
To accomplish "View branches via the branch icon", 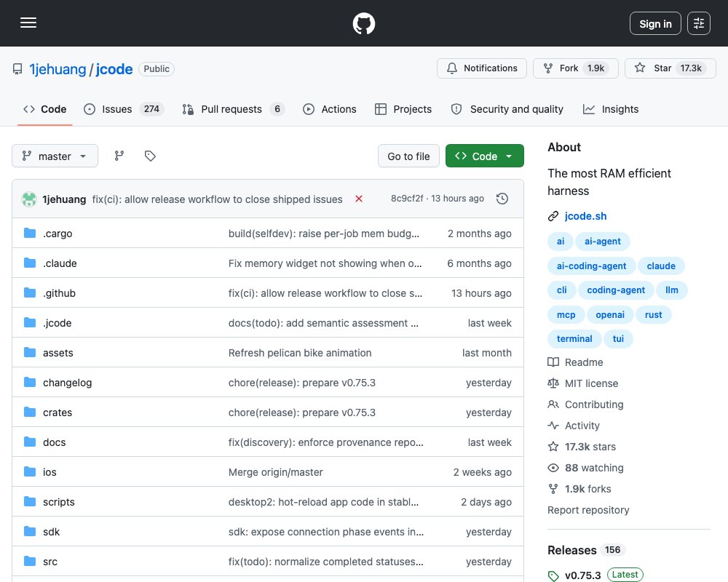I will point(119,156).
